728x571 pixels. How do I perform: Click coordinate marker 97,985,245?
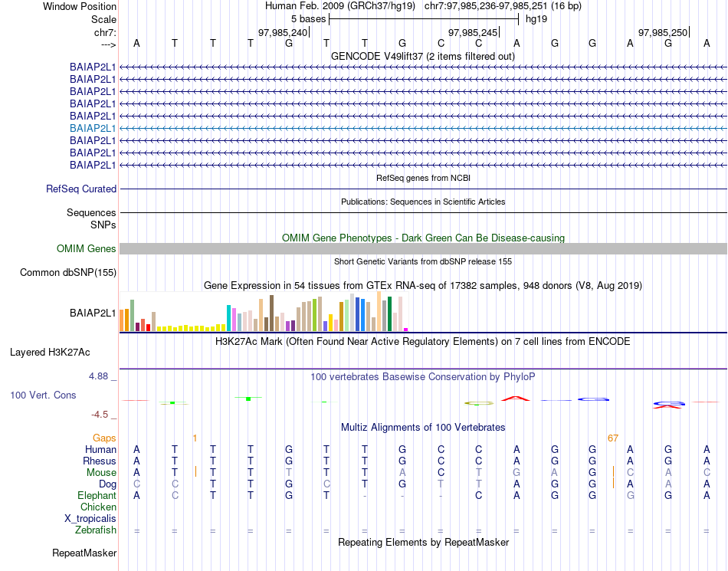tap(473, 32)
